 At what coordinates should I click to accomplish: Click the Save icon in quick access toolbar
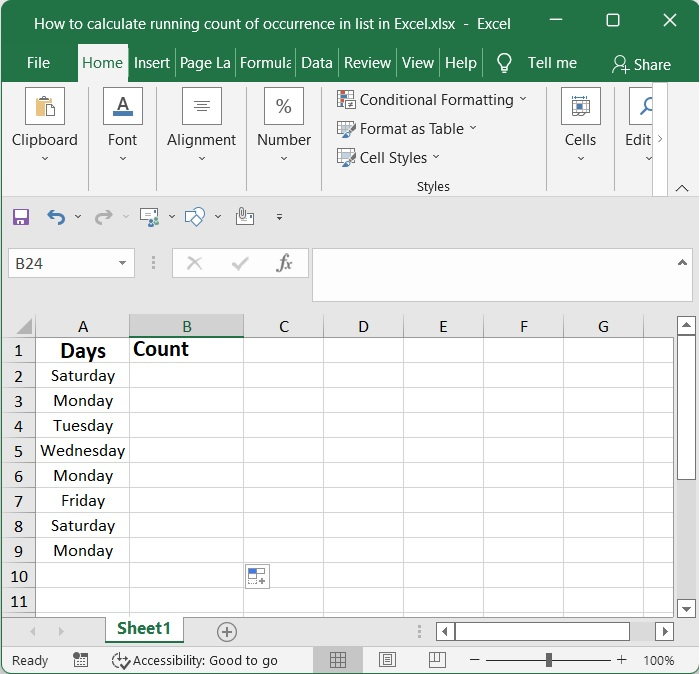click(x=21, y=216)
